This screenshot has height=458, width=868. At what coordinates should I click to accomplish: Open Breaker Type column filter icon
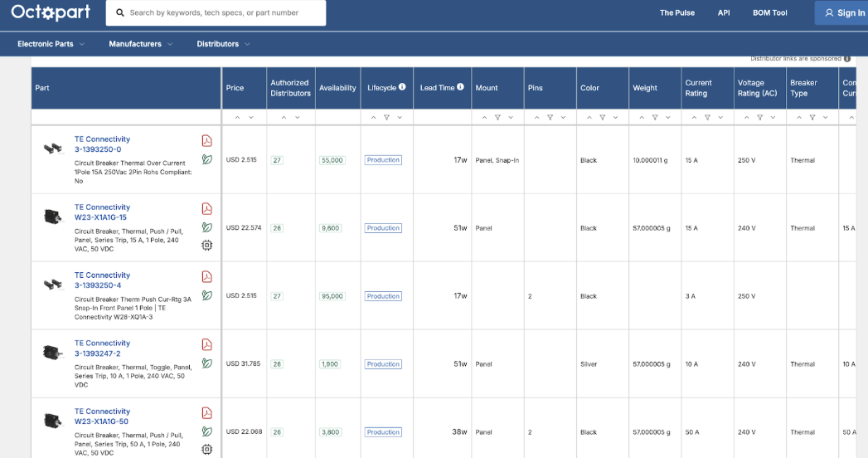pyautogui.click(x=812, y=118)
